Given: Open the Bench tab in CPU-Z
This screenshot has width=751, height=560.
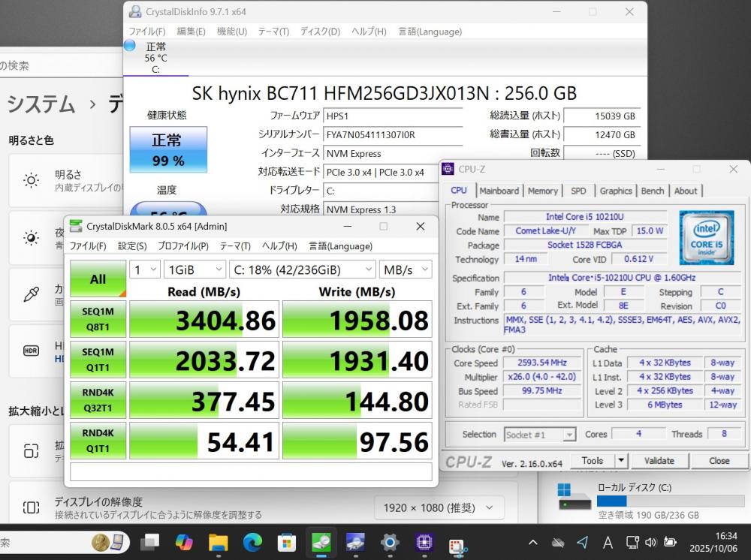Looking at the screenshot, I should point(652,191).
